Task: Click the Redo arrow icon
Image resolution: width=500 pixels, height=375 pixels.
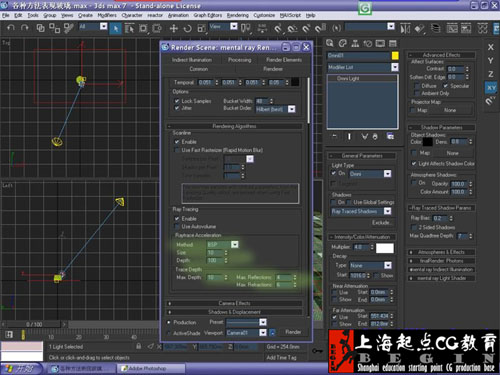Action: [24, 28]
